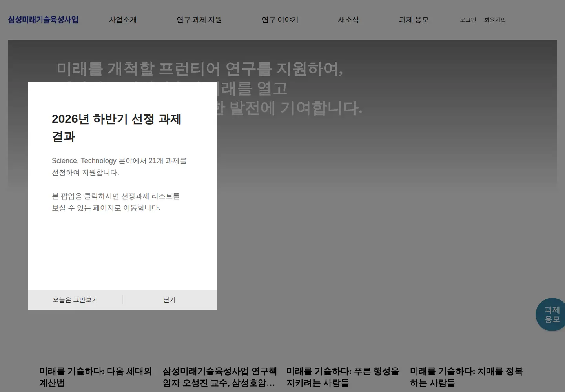The width and height of the screenshot is (565, 392).
Task: Click the popup title 2026년 하반기 선정 과제 결과
Action: coord(117,128)
